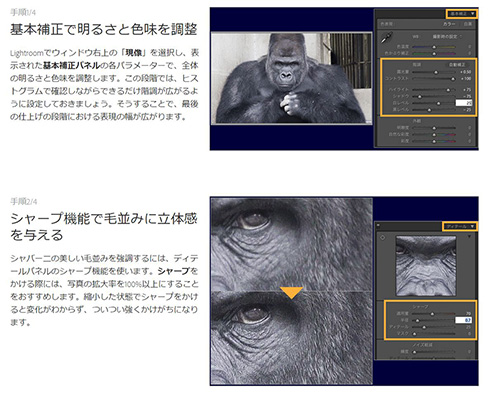Open the WB 撮影時の設定 preset dropdown
Viewport: 490px width, 394px height.
coord(447,36)
